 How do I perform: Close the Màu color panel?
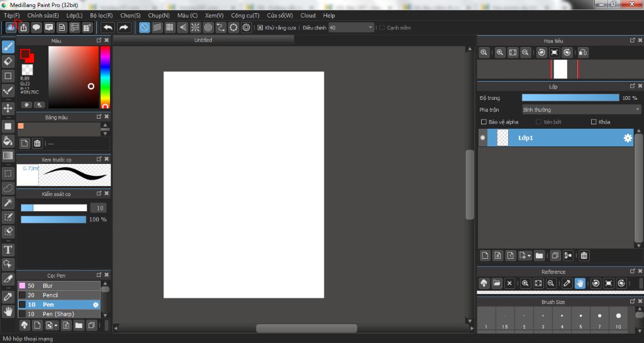[x=107, y=40]
